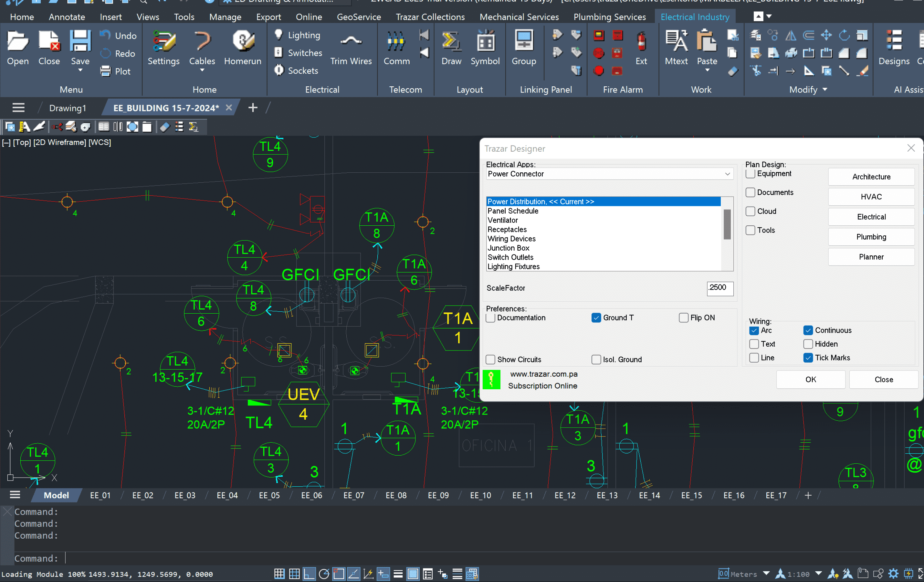Open the annotation scale 1:100 dropdown
Image resolution: width=924 pixels, height=582 pixels.
pyautogui.click(x=818, y=574)
